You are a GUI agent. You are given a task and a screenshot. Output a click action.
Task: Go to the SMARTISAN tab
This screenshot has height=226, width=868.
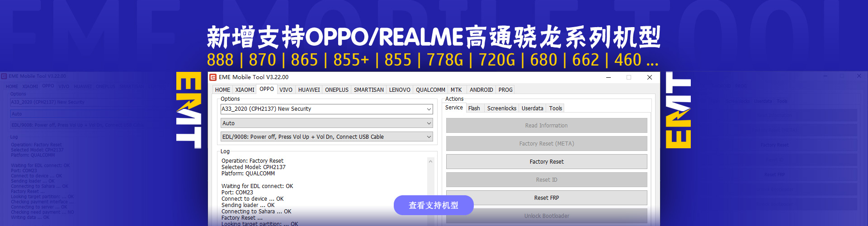369,90
